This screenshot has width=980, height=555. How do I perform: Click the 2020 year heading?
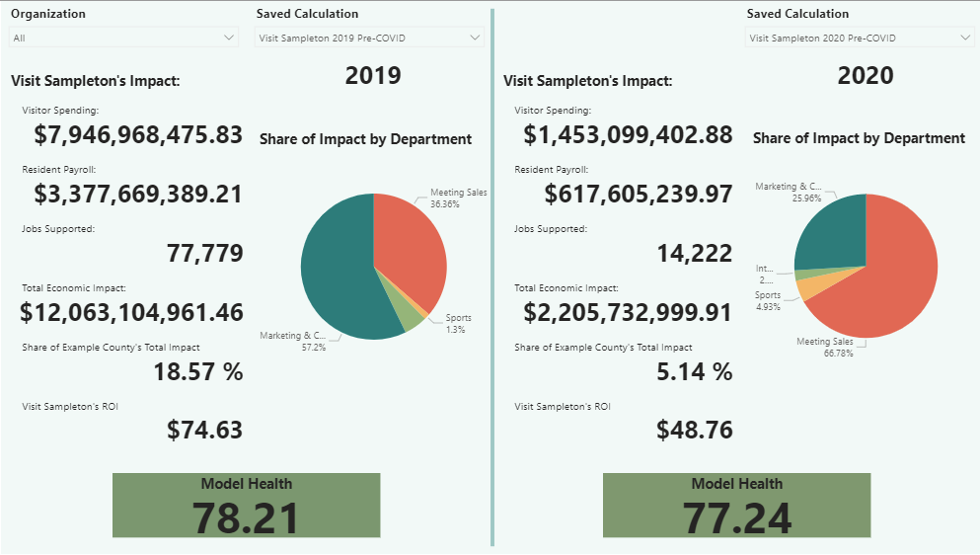pos(866,76)
